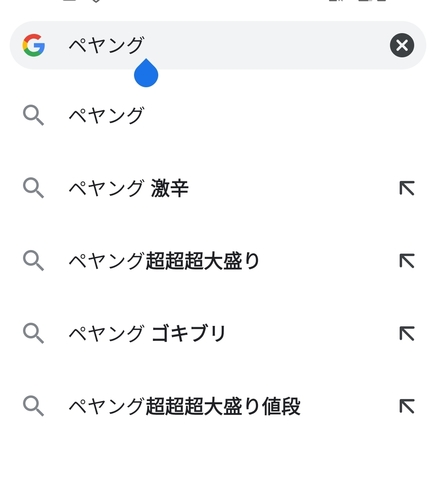The image size is (436, 500).
Task: Click magnifier icon beside 超超超大盛り値段 suggestion
Action: pos(33,406)
